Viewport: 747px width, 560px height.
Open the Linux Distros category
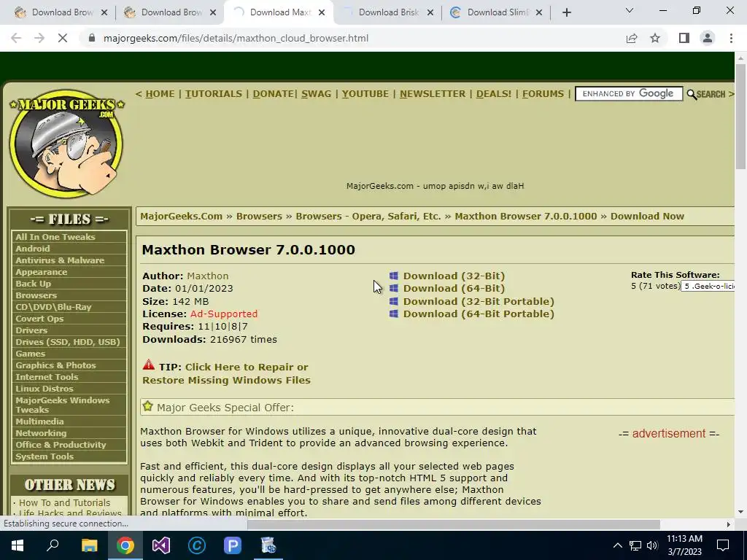44,389
